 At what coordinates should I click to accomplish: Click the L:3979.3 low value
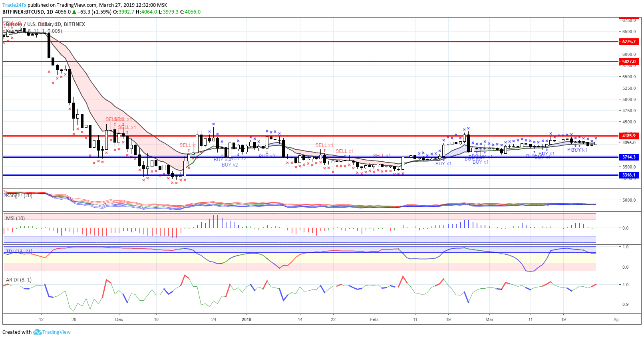click(x=169, y=12)
